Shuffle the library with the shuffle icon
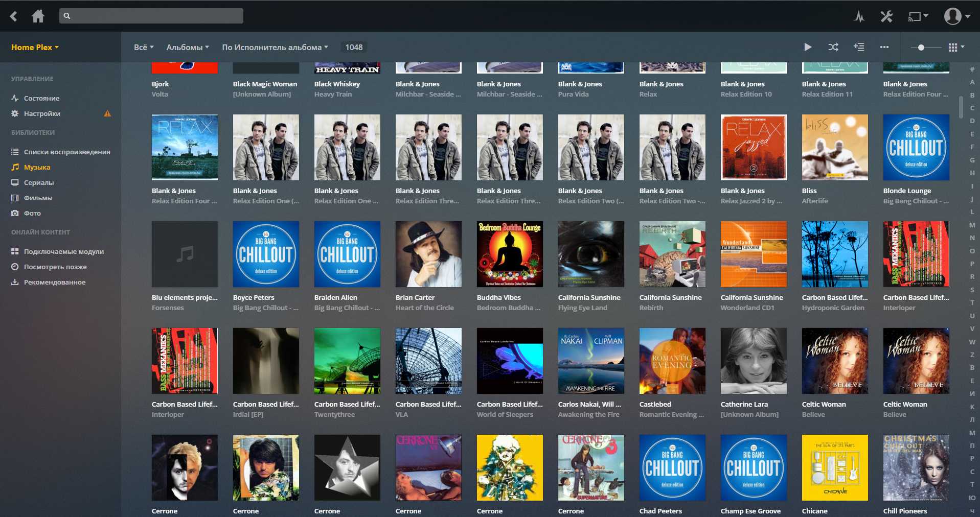980x517 pixels. pyautogui.click(x=833, y=47)
